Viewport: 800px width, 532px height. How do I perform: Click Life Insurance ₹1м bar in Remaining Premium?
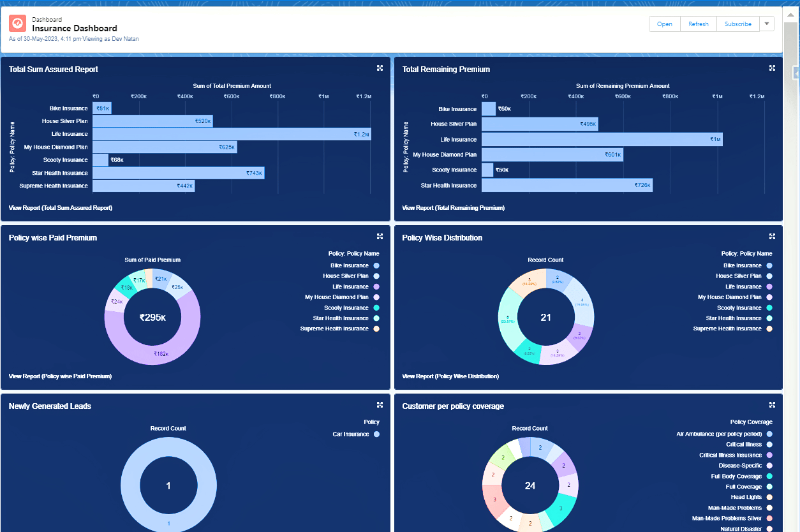point(602,139)
